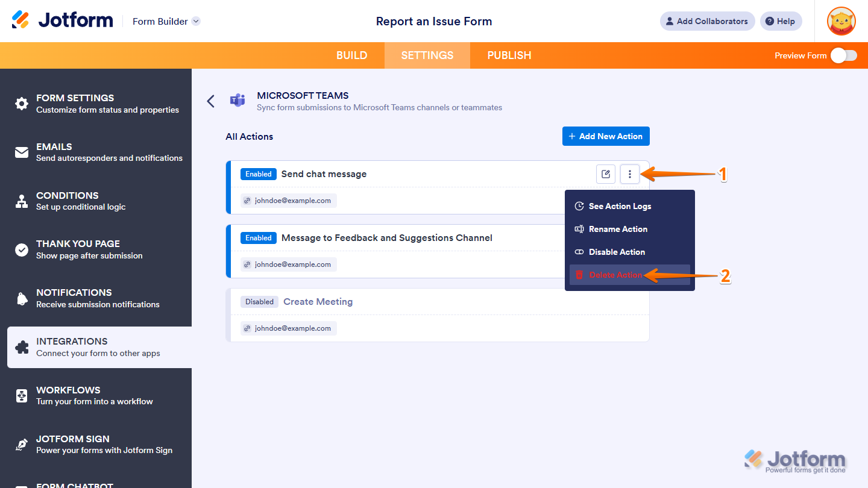Click the Thank You Page checkmark icon
Image resolution: width=868 pixels, height=488 pixels.
[x=21, y=249]
